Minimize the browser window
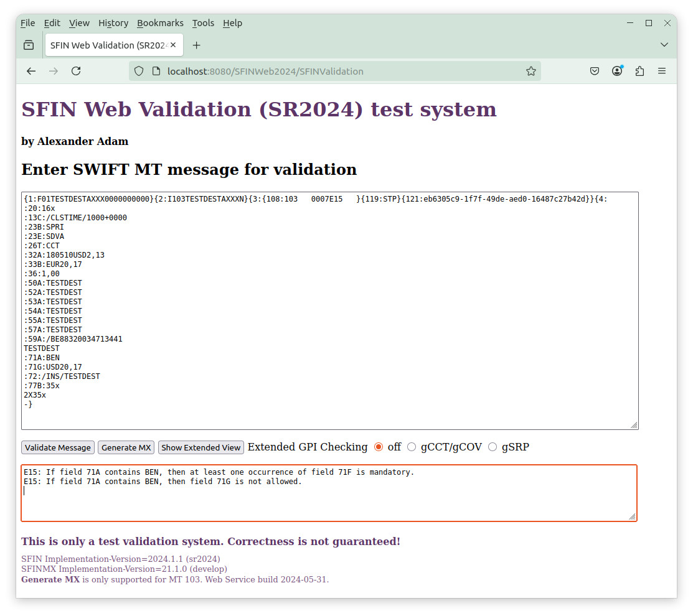The height and width of the screenshot is (616, 693). 630,23
